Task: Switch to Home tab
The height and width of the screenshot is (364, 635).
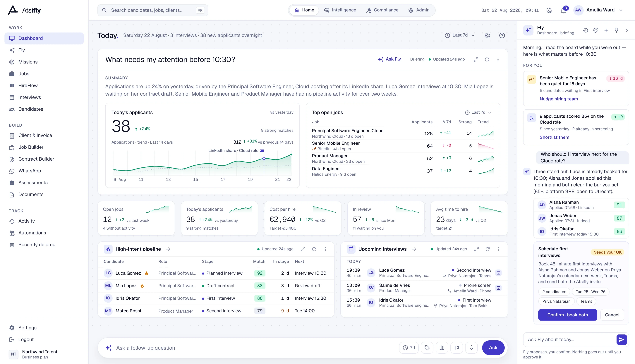Action: pos(304,10)
